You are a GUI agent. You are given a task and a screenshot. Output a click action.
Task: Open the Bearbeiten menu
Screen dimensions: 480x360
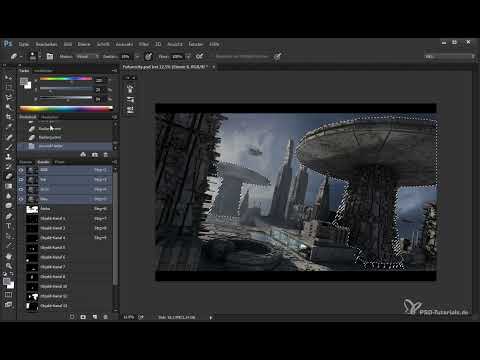click(46, 44)
